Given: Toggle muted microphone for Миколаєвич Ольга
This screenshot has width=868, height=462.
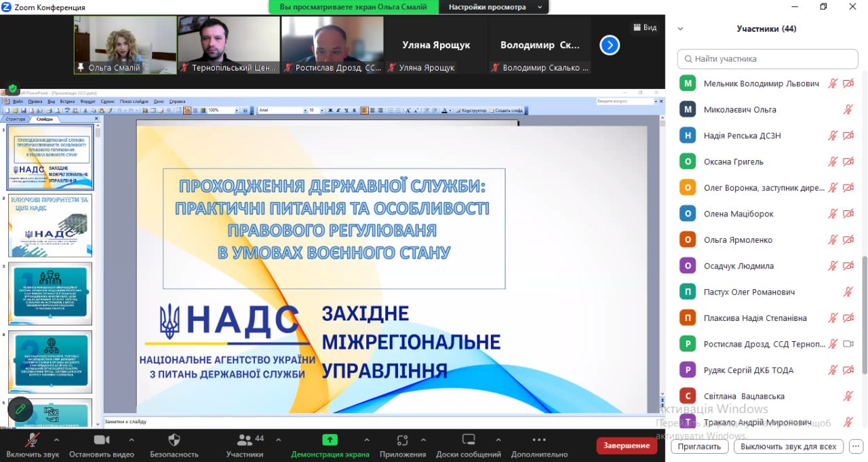Looking at the screenshot, I should click(x=848, y=109).
